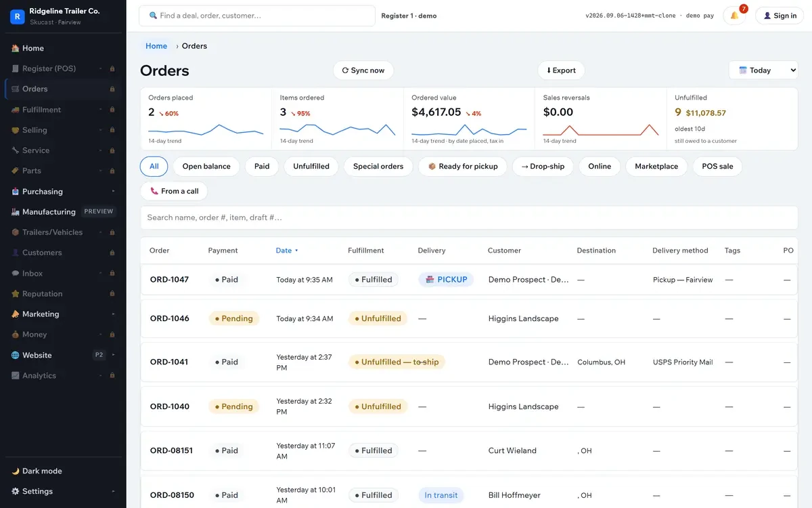Go to Service via the wrench icon
Image resolution: width=812 pixels, height=508 pixels.
pyautogui.click(x=15, y=150)
